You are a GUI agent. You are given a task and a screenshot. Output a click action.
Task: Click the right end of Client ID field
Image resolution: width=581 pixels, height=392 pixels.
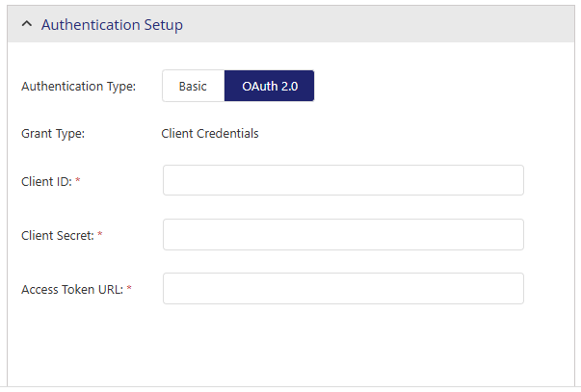tap(511, 180)
